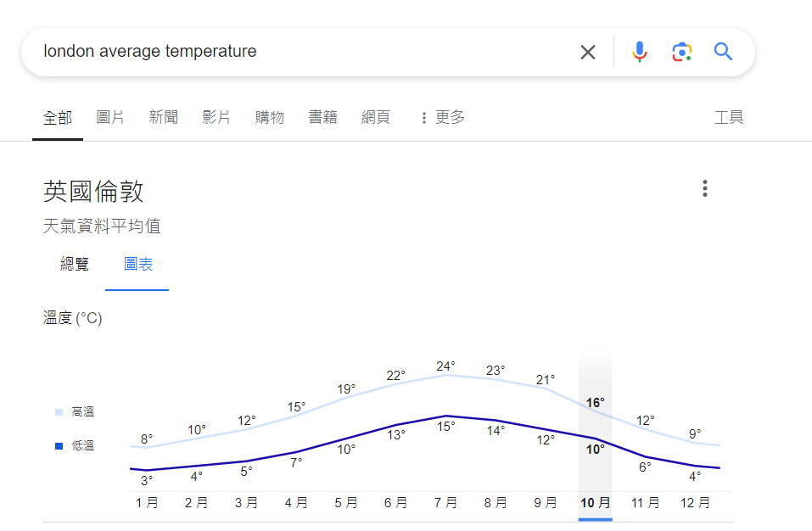Image resolution: width=812 pixels, height=531 pixels.
Task: Select 7 月 on the chart axis
Action: 445,502
